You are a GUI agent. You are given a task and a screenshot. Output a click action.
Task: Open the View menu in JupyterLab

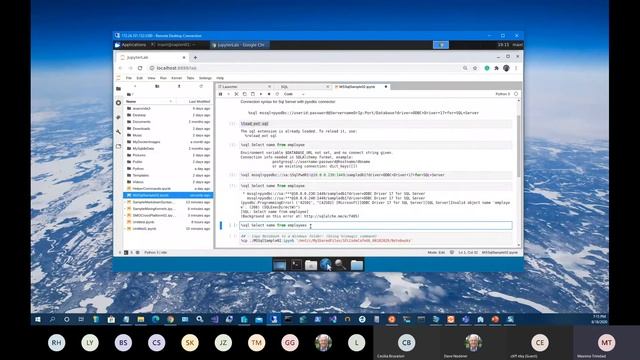coord(151,78)
